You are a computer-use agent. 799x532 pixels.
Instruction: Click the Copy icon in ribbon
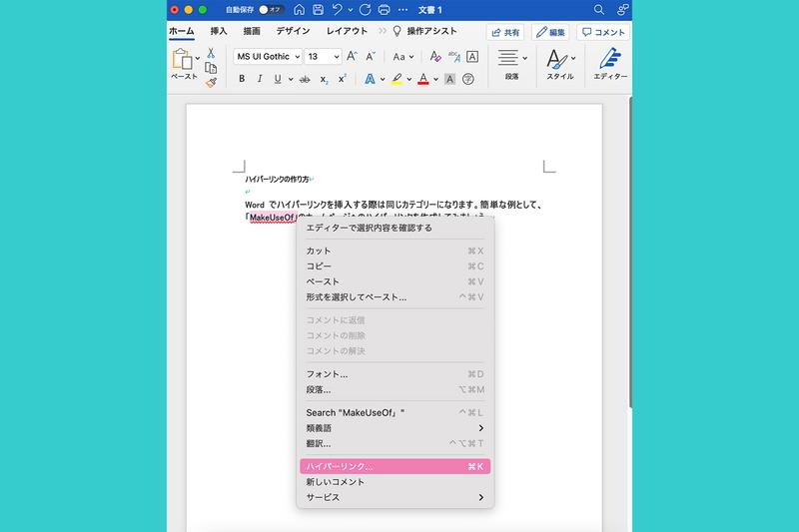pos(211,68)
